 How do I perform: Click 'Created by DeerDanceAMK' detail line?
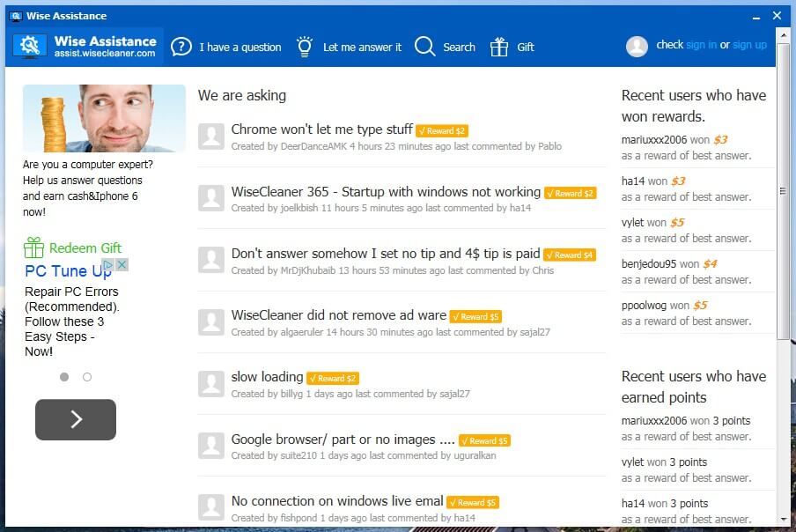pos(396,146)
